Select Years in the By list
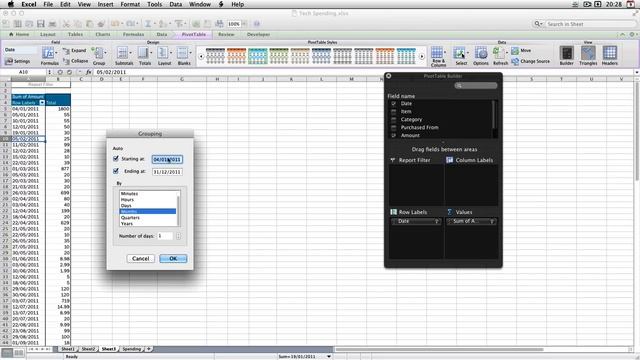This screenshot has width=640, height=360. pyautogui.click(x=148, y=224)
